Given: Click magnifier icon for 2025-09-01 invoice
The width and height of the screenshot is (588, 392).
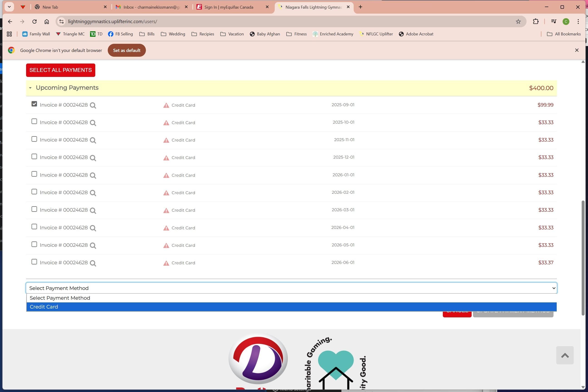Looking at the screenshot, I should [x=93, y=105].
